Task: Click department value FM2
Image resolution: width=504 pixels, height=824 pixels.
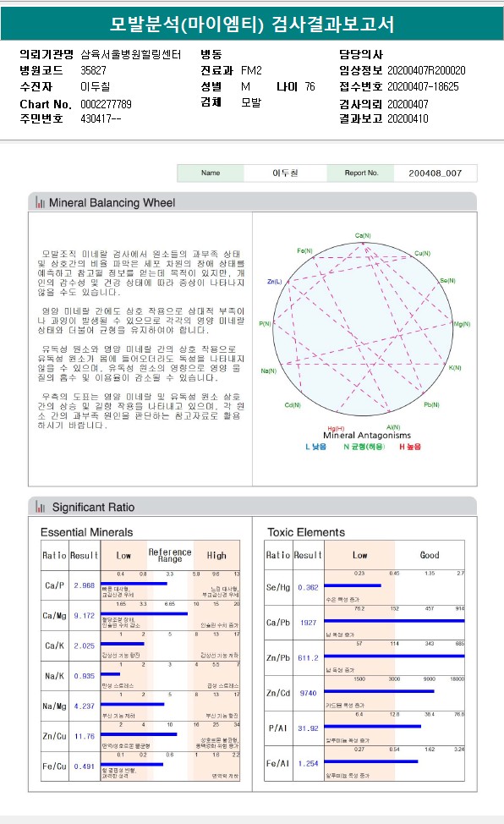Action: tap(251, 70)
